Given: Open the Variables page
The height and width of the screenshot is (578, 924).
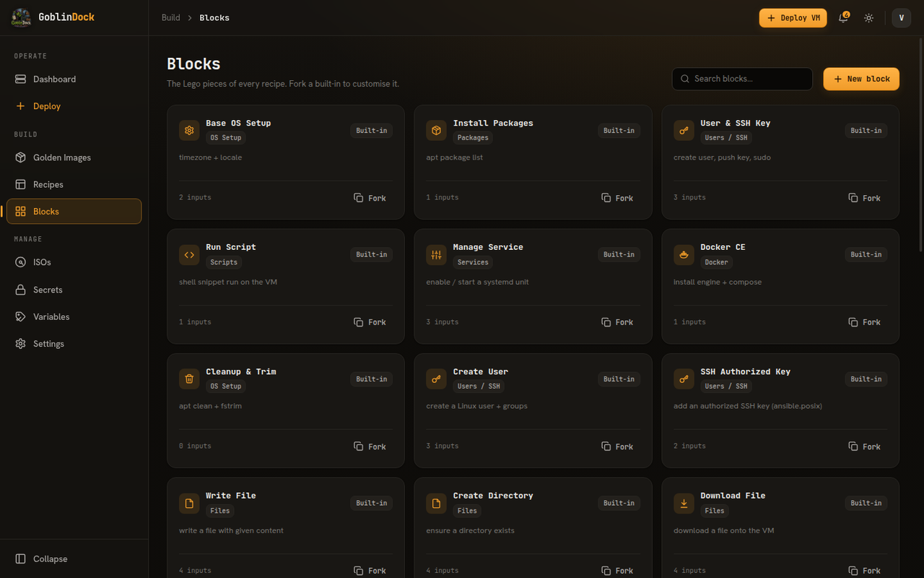Looking at the screenshot, I should (x=74, y=316).
